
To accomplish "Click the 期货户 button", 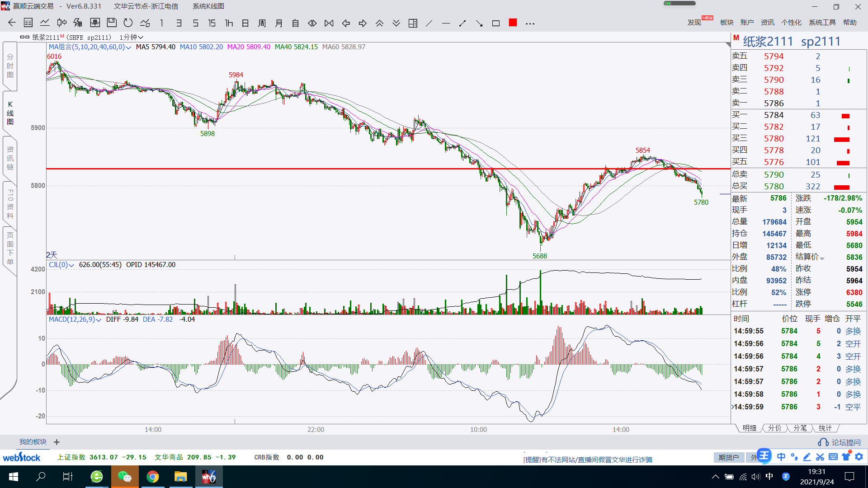I will coord(729,457).
